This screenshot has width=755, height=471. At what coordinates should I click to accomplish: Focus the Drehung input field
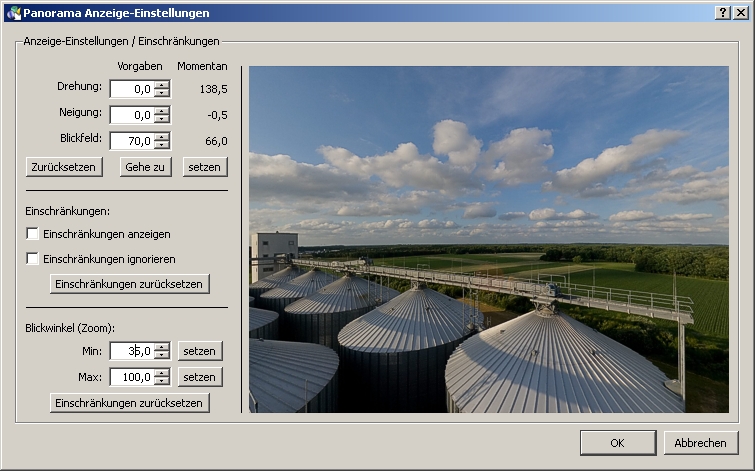[x=131, y=89]
